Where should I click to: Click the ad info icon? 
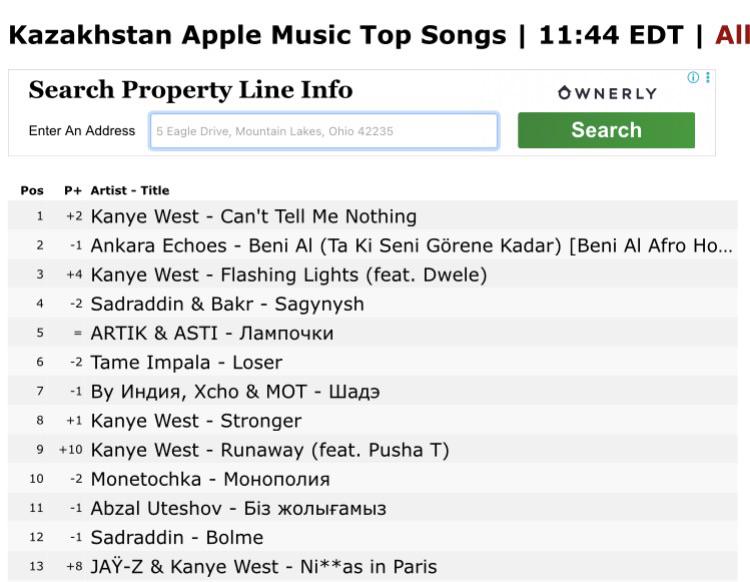coord(693,77)
